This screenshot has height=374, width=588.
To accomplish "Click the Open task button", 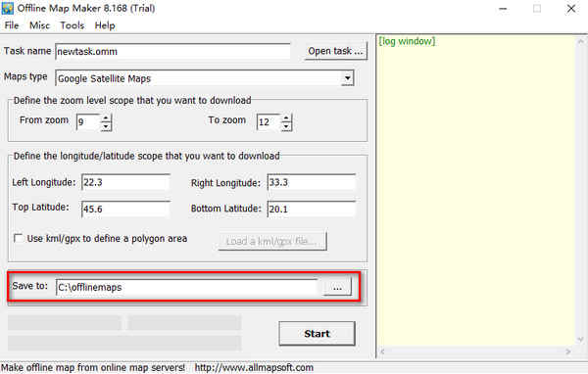I will (335, 51).
